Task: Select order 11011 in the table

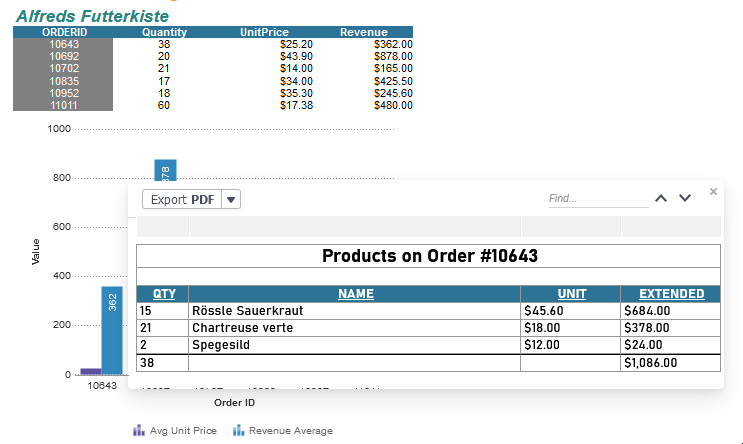Action: 63,104
